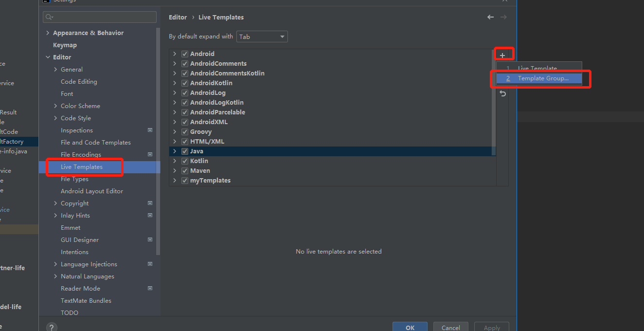
Task: Toggle the AndroidKotlin group checkbox
Action: (x=185, y=83)
